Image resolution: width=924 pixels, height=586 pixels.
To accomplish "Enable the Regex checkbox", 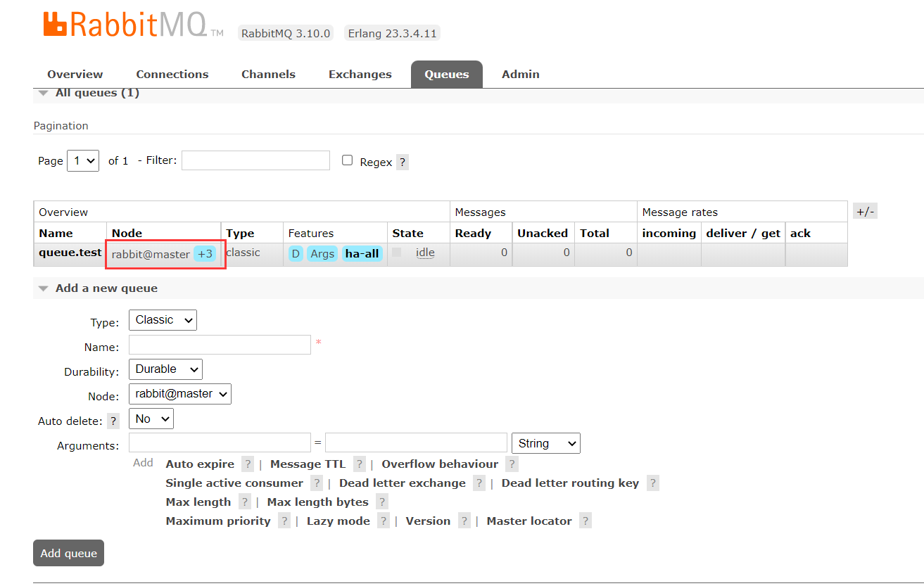I will tap(347, 160).
